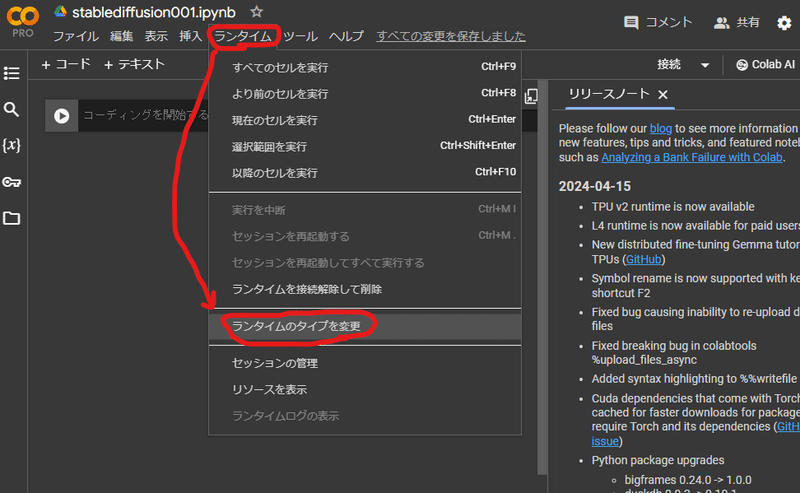This screenshot has width=800, height=493.
Task: Open the variables {x} panel icon
Action: [11, 145]
